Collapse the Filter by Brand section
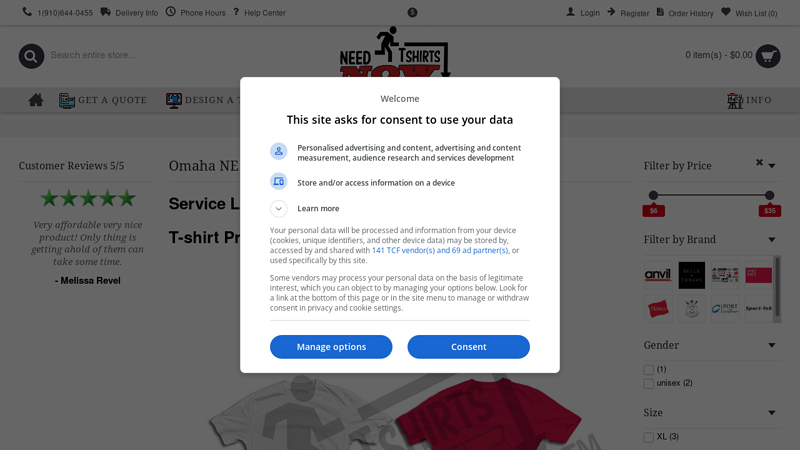 click(771, 240)
